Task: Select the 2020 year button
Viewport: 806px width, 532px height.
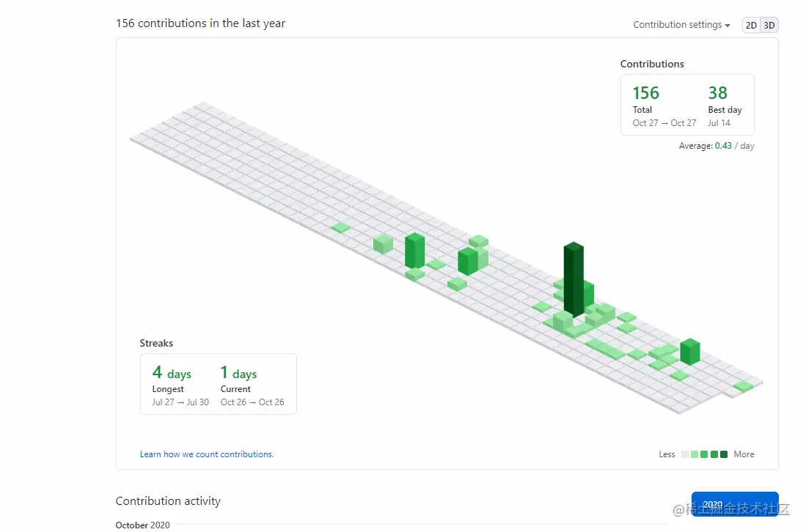Action: (735, 504)
